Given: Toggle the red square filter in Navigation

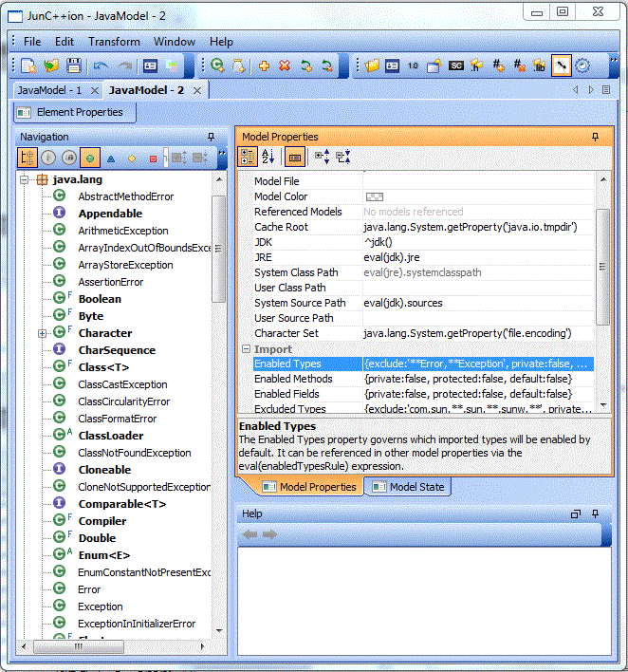Looking at the screenshot, I should tap(153, 159).
